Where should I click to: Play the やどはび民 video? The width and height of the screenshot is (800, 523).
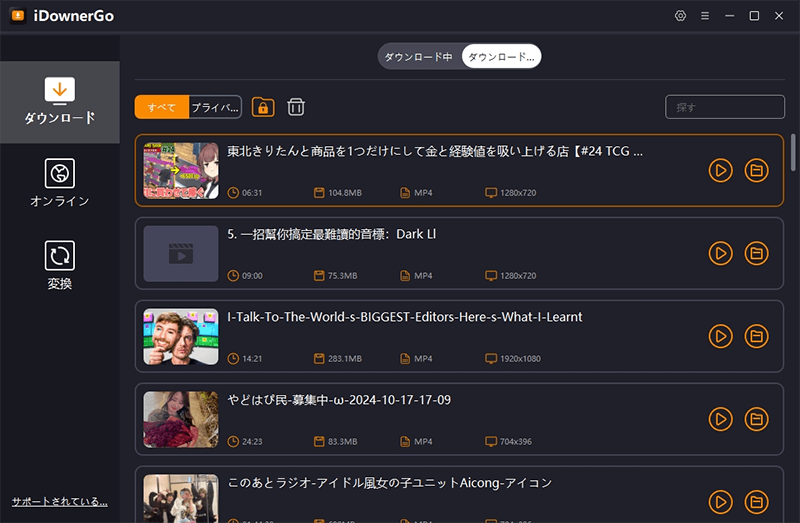tap(720, 419)
